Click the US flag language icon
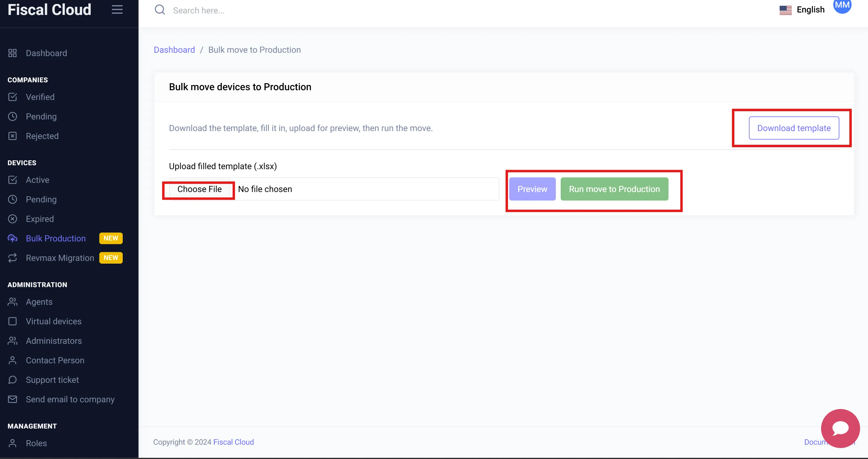This screenshot has width=868, height=459. coord(785,10)
